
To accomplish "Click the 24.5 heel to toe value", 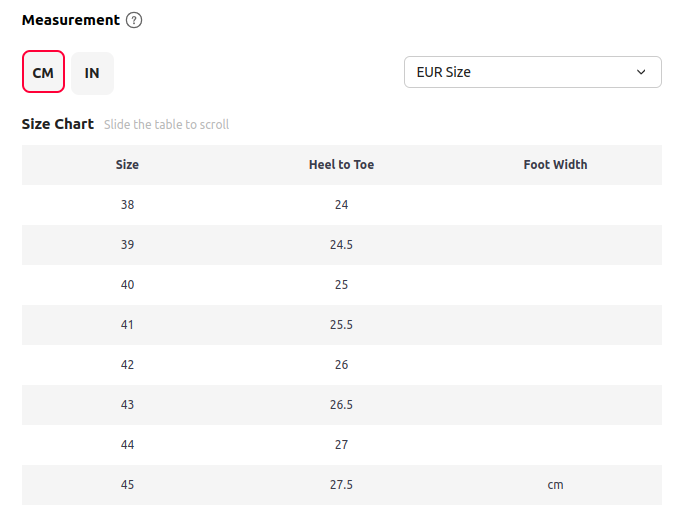I will pos(341,245).
